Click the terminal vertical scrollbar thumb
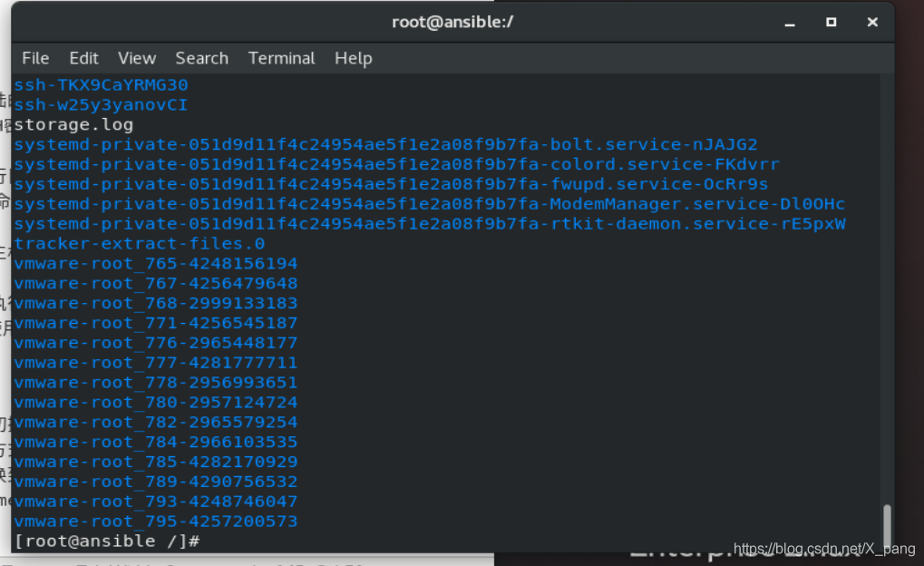The image size is (924, 566). [887, 524]
